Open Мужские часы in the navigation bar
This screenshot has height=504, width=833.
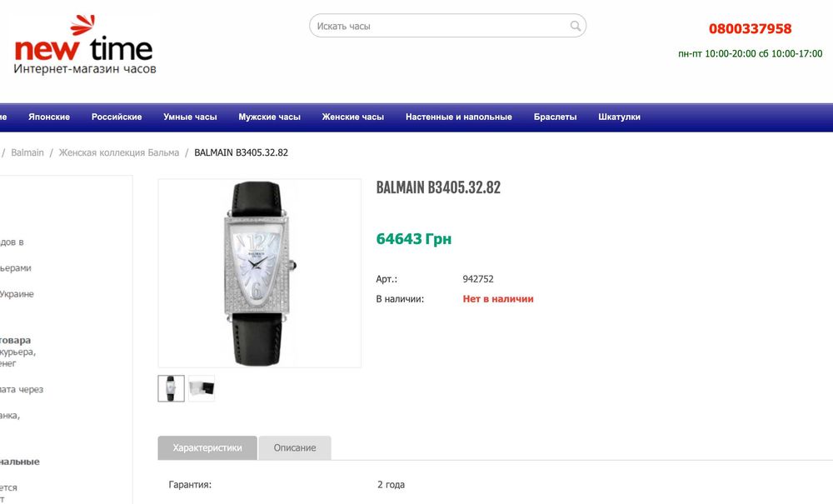click(269, 117)
